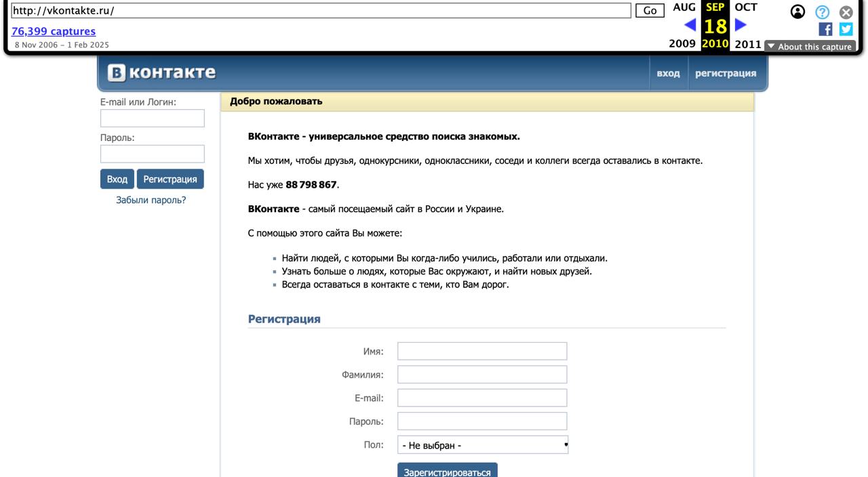Click the day number 18 in Wayback
Viewport: 868px width, 477px height.
pyautogui.click(x=715, y=26)
